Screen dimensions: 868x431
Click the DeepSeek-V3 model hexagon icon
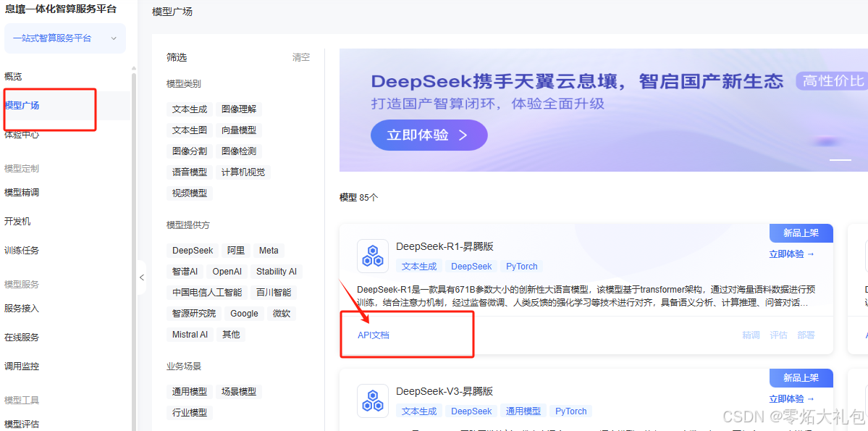point(373,401)
